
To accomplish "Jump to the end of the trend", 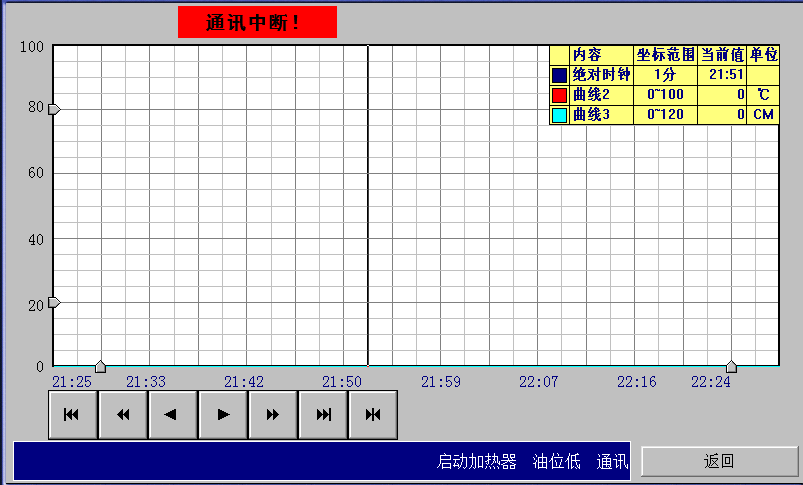I will [323, 415].
